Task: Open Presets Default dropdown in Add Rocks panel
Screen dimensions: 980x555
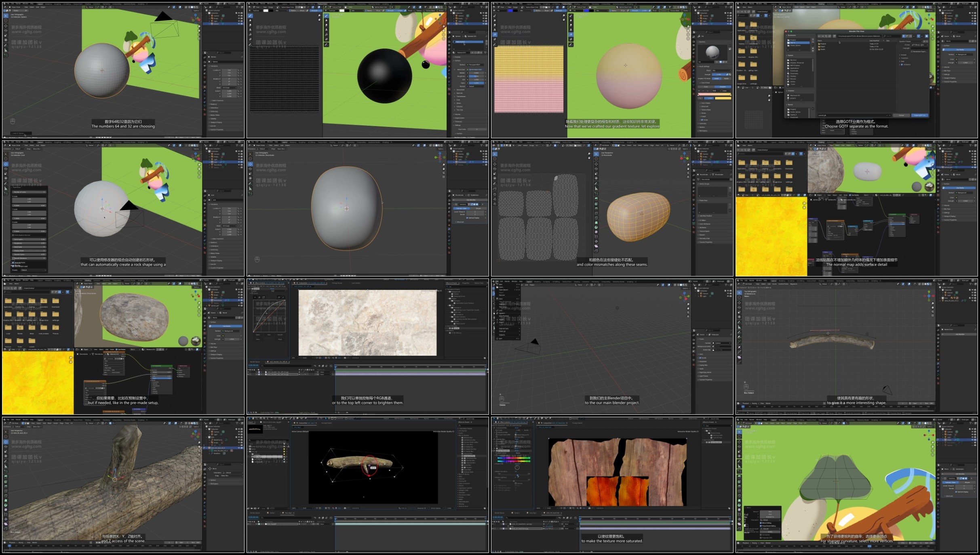Action: coord(33,270)
